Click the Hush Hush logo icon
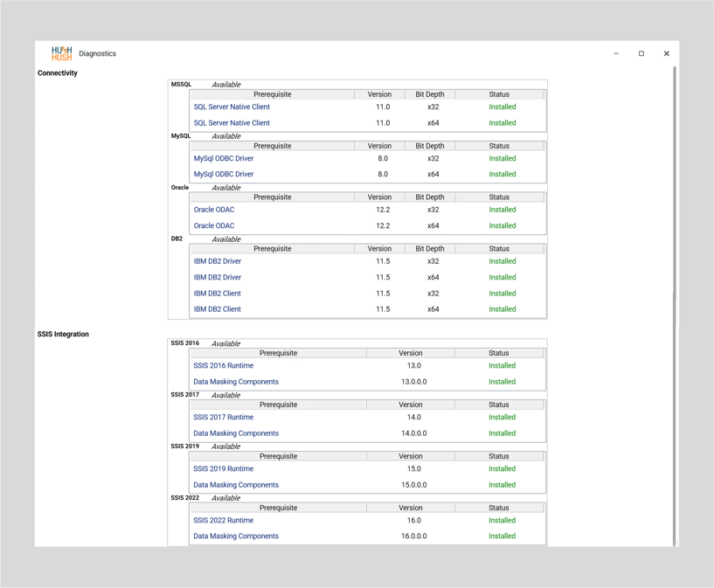 (x=61, y=53)
